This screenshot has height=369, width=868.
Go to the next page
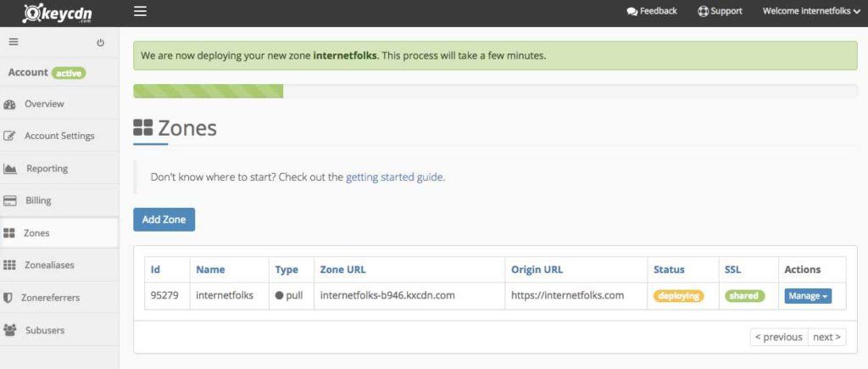coord(826,337)
